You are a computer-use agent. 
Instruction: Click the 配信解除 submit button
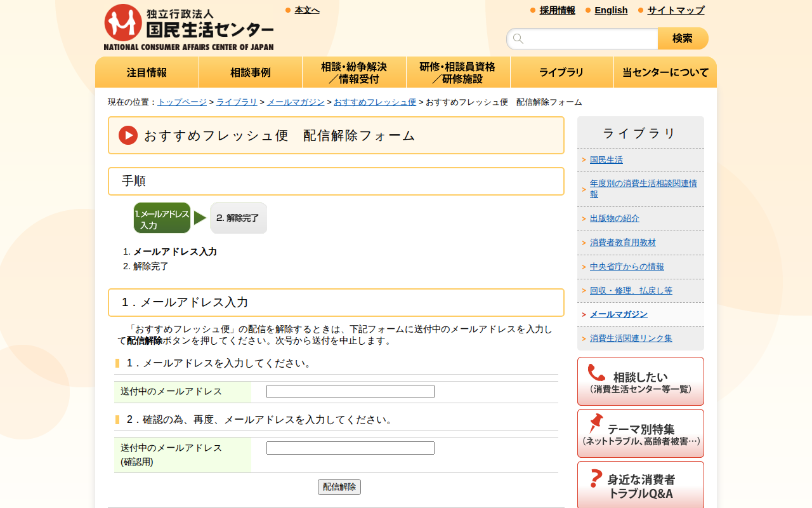(x=339, y=487)
